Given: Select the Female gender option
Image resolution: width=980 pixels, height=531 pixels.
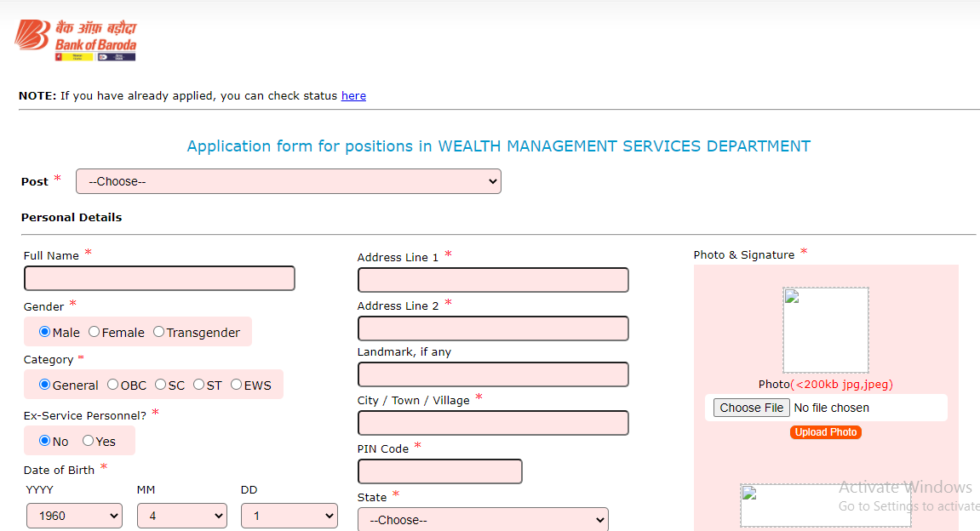Looking at the screenshot, I should point(95,332).
